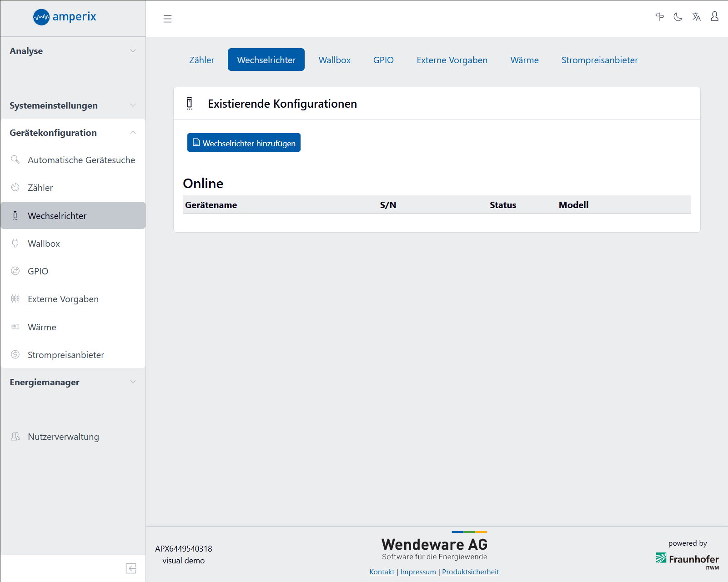The height and width of the screenshot is (582, 728).
Task: Click the hamburger menu icon
Action: coord(167,19)
